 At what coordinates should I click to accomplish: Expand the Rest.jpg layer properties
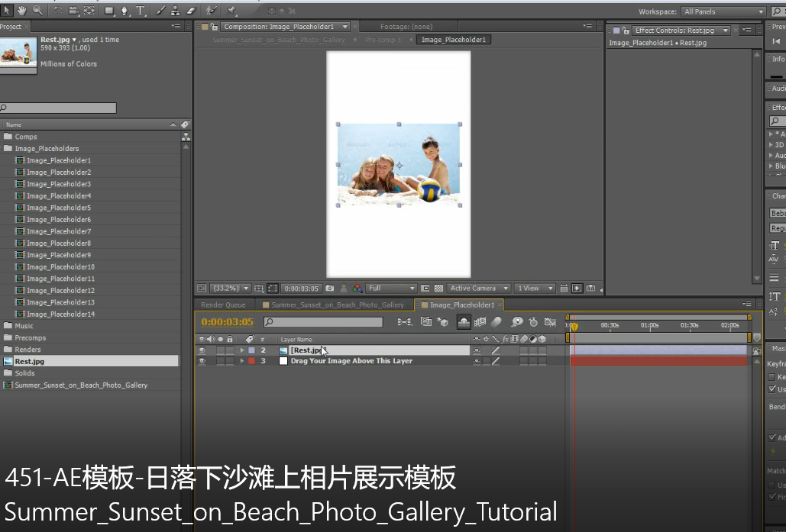coord(242,350)
